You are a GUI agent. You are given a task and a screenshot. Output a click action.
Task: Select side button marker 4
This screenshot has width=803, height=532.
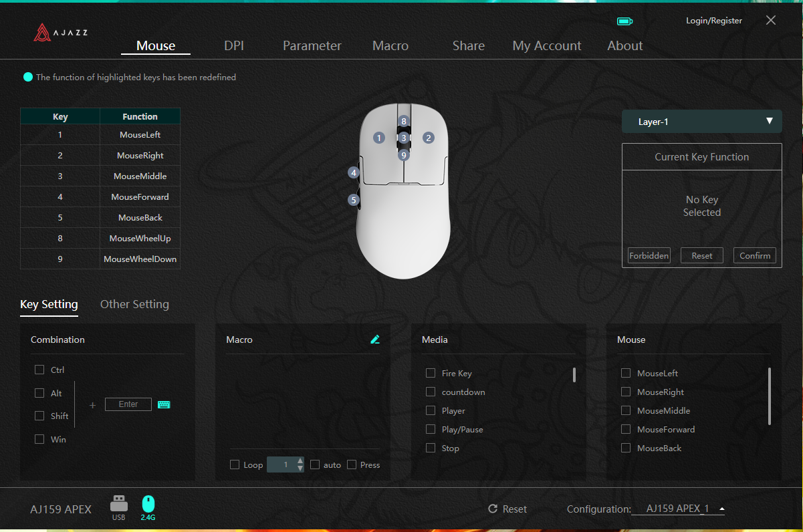tap(354, 172)
